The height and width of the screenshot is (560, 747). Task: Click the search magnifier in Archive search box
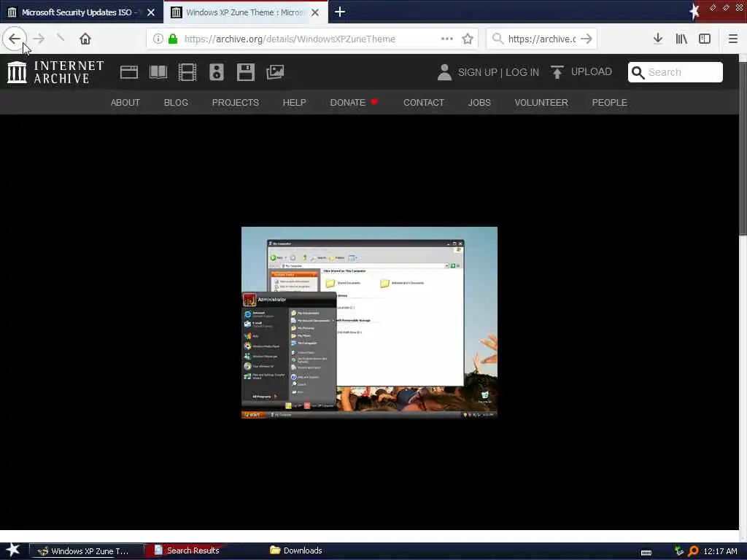(x=638, y=72)
